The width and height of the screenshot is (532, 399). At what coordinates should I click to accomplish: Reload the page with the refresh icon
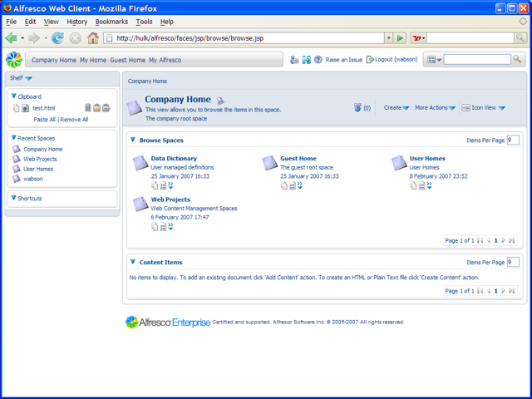point(57,38)
